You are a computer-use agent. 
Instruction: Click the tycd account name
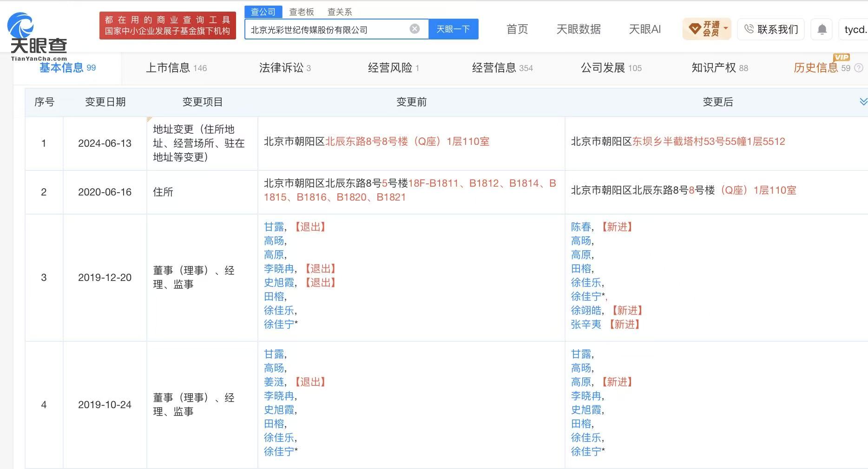click(x=855, y=30)
